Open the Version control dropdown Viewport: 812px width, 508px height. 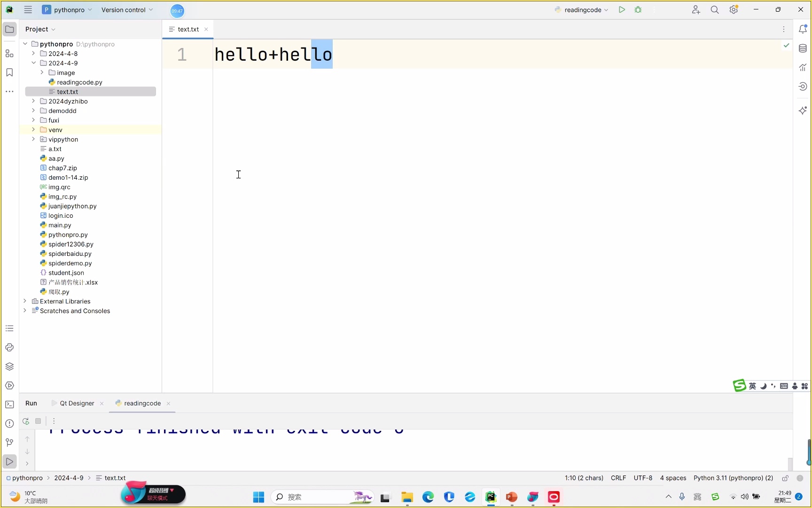pos(127,10)
